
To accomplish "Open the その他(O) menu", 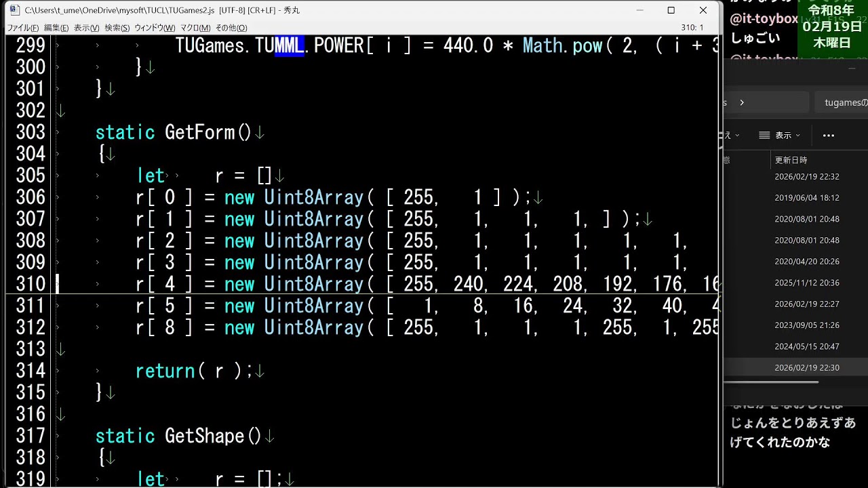I will click(231, 28).
